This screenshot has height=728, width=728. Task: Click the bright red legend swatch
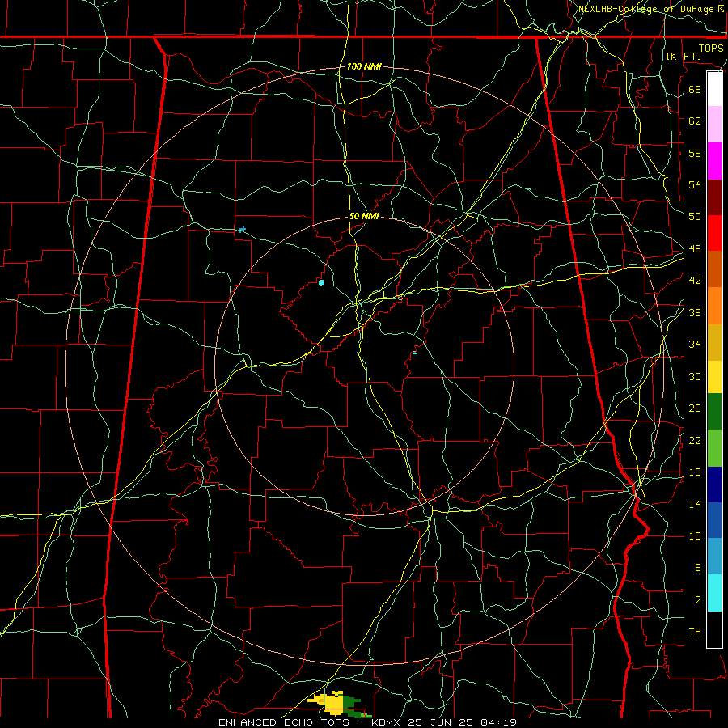point(714,233)
